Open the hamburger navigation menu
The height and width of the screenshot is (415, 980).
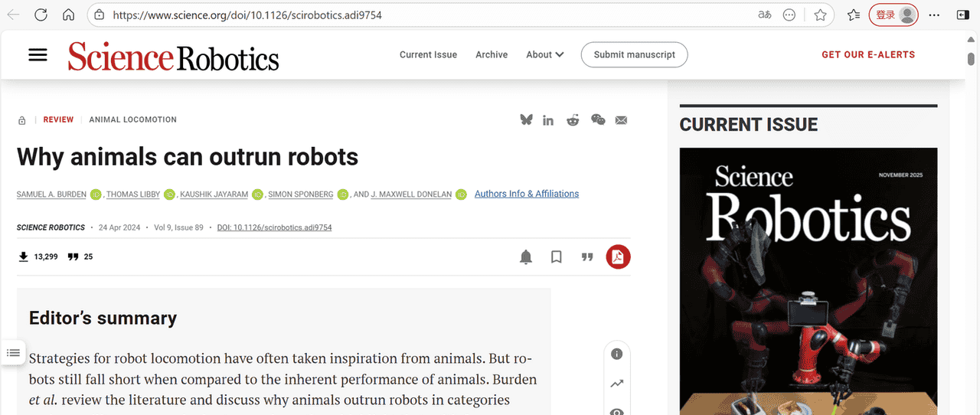[38, 55]
